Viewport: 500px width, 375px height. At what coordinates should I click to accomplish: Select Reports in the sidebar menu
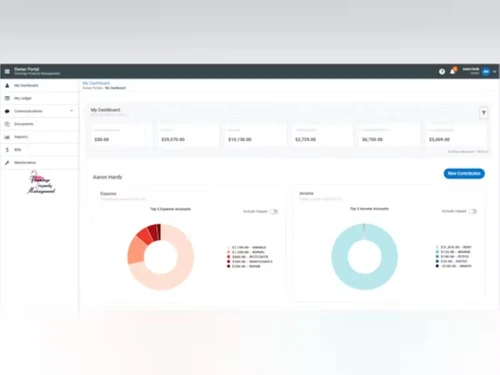(21, 137)
